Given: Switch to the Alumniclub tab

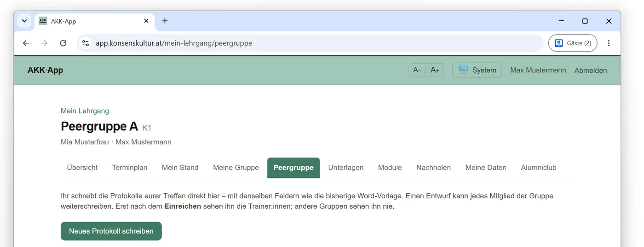Looking at the screenshot, I should pyautogui.click(x=539, y=168).
